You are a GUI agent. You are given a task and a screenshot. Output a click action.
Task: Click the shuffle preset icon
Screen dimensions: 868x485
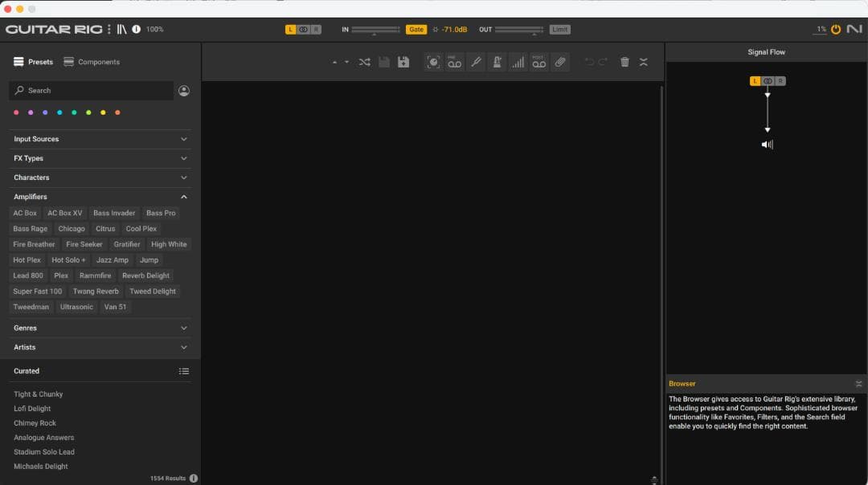coord(364,63)
